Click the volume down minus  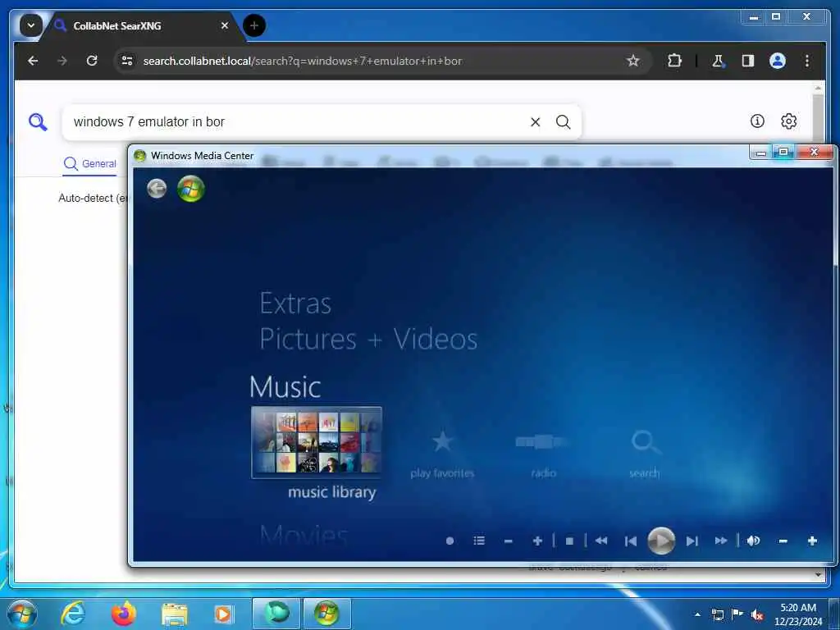pos(783,541)
